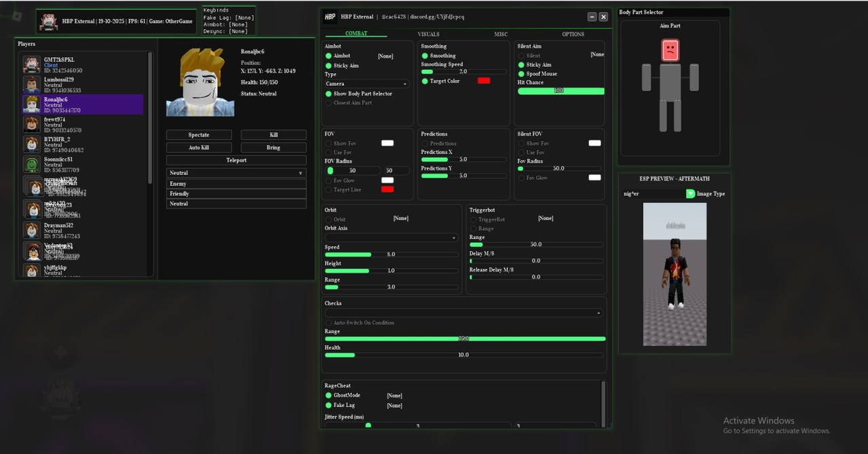This screenshot has width=868, height=454.
Task: Click the GMT2kSPKL player avatar
Action: [32, 64]
